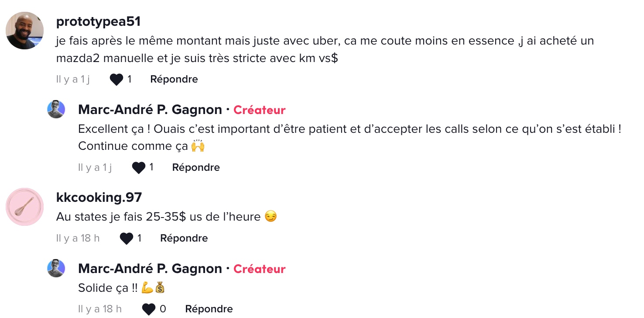Open Marc-André P. Gagnon name in first reply
The image size is (644, 318).
(x=150, y=110)
